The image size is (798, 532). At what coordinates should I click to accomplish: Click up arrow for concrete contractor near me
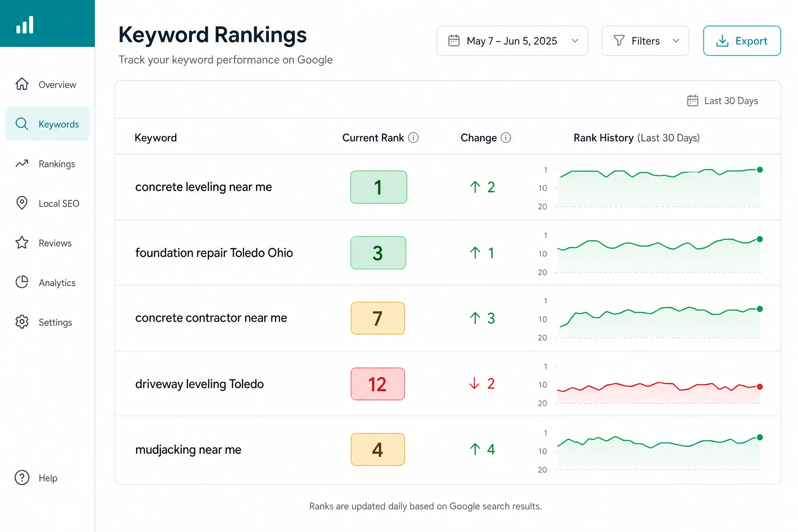pos(475,318)
